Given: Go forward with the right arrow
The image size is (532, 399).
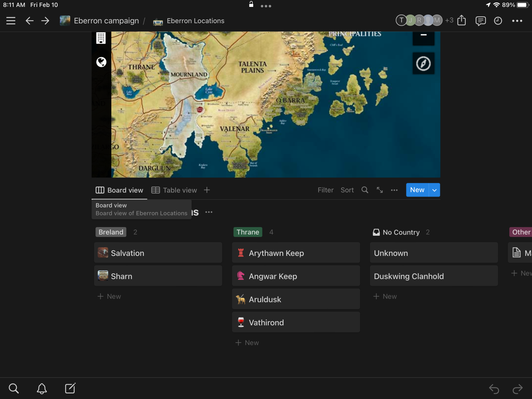Looking at the screenshot, I should pos(45,21).
